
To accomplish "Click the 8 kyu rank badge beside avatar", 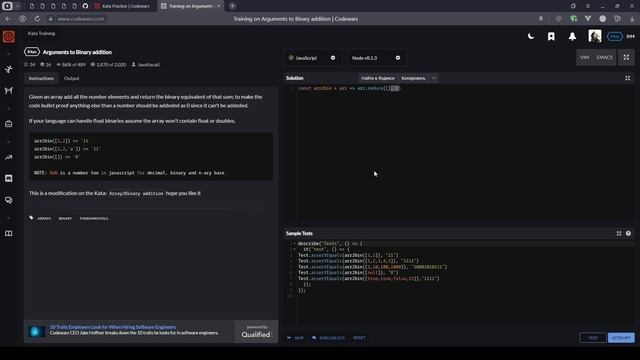I will tap(615, 36).
